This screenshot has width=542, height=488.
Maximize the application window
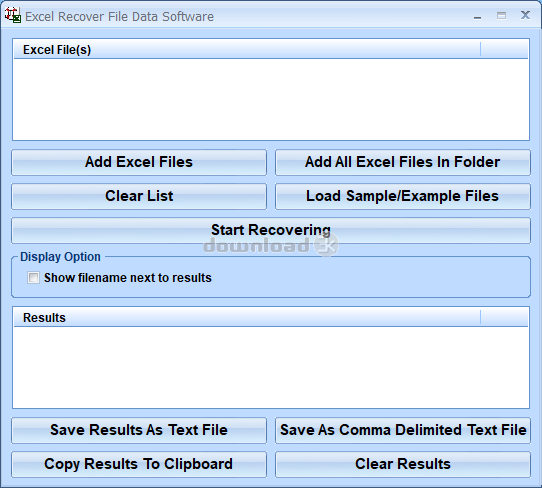click(501, 16)
